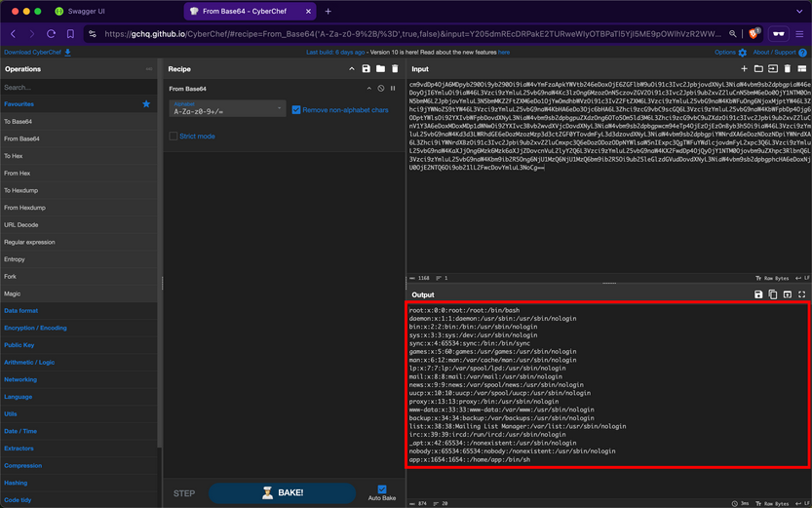This screenshot has height=508, width=812.
Task: Clear recipe with the trash icon
Action: tap(395, 69)
